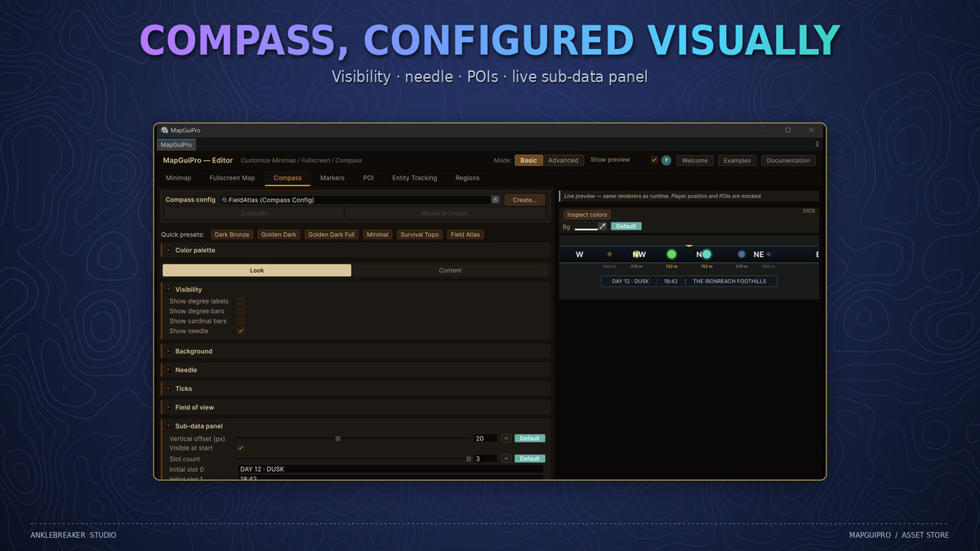Switch mode to Basic
Screen dimensions: 980x551
[x=528, y=161]
